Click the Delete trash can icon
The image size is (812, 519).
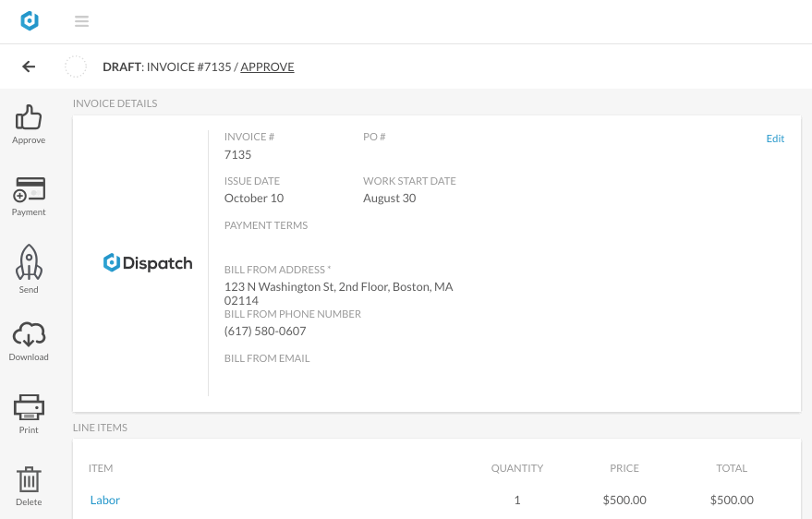(29, 479)
